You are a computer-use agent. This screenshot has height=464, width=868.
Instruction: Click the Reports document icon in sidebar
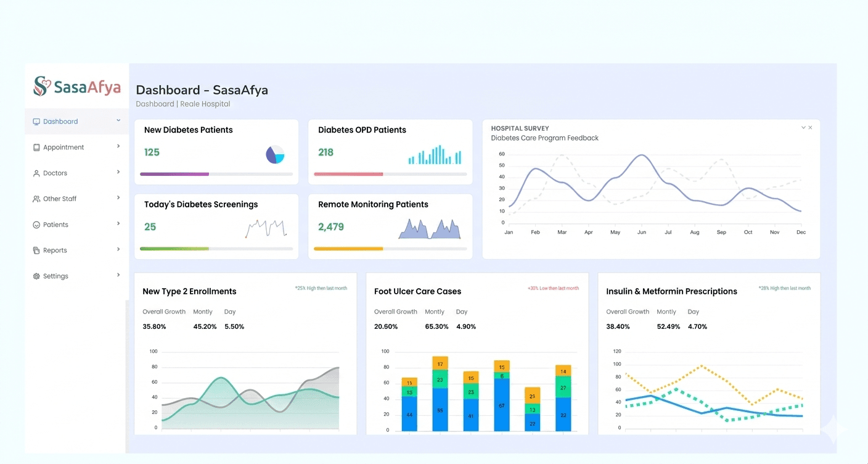click(36, 251)
